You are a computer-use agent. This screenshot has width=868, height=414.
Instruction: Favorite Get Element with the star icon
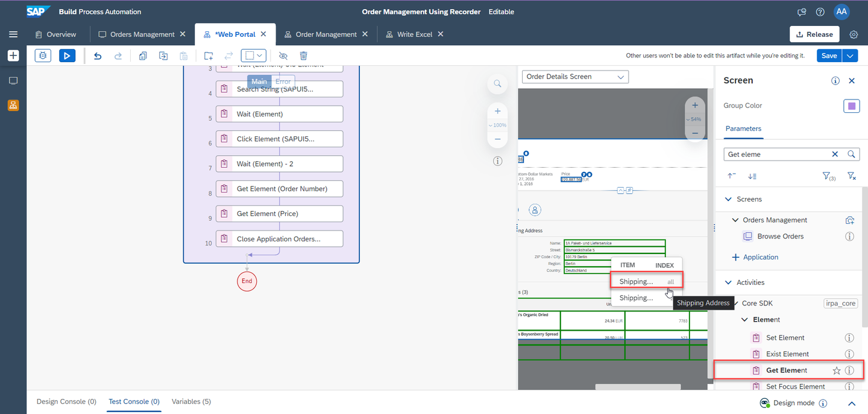point(836,371)
